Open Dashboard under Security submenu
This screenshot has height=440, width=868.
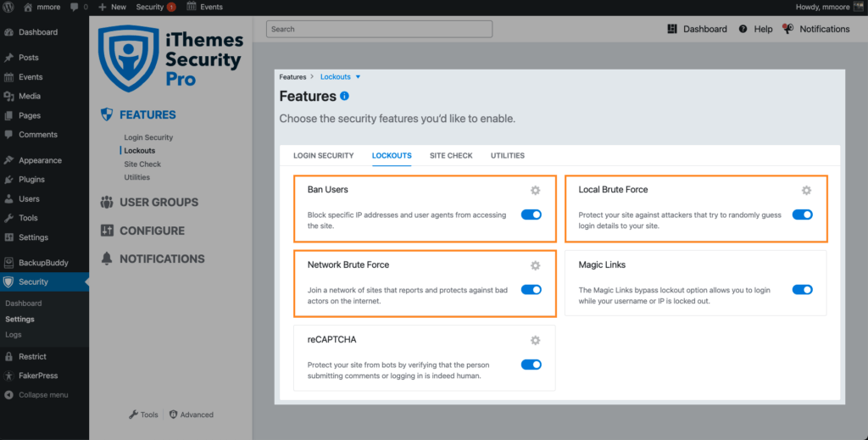[23, 304]
